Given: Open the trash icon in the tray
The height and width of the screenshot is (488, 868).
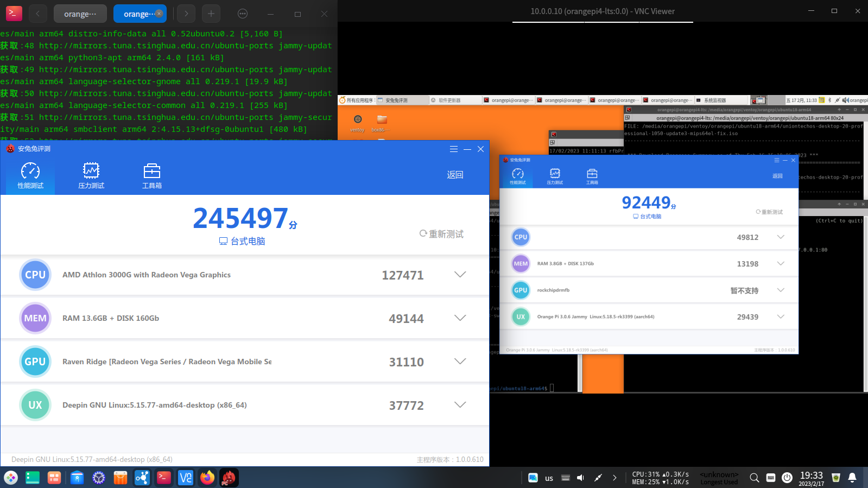Looking at the screenshot, I should (836, 478).
